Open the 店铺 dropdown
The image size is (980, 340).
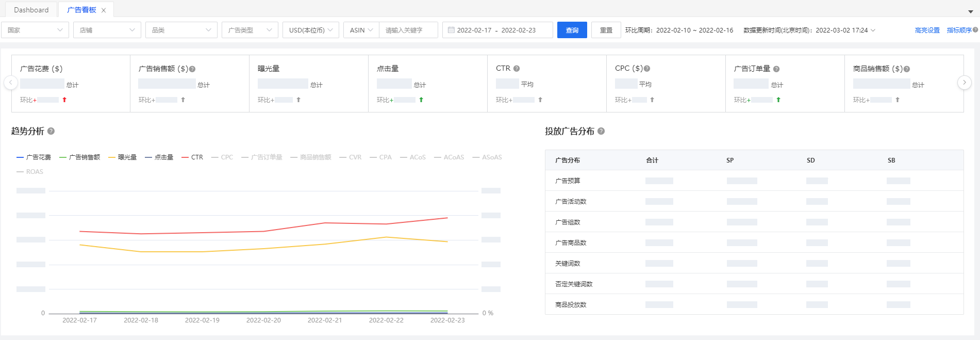pyautogui.click(x=107, y=30)
